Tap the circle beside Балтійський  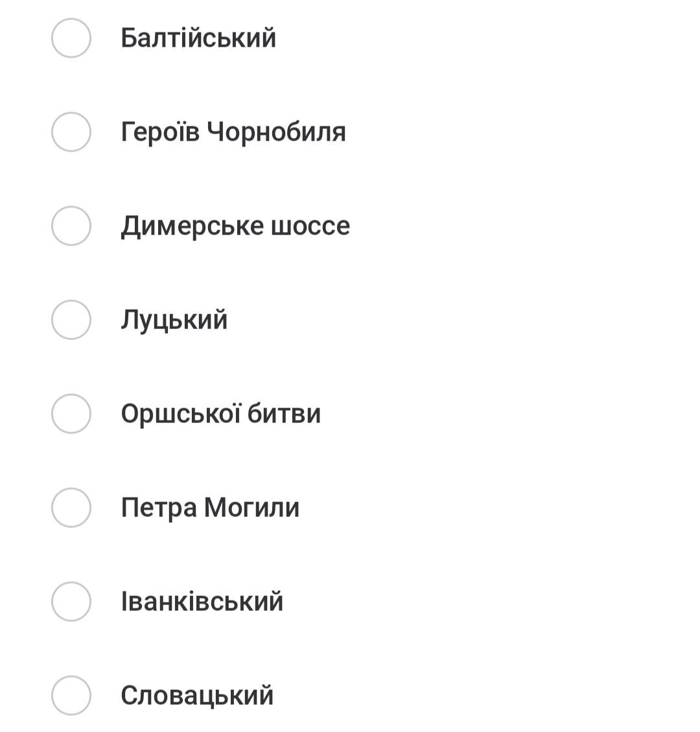71,38
